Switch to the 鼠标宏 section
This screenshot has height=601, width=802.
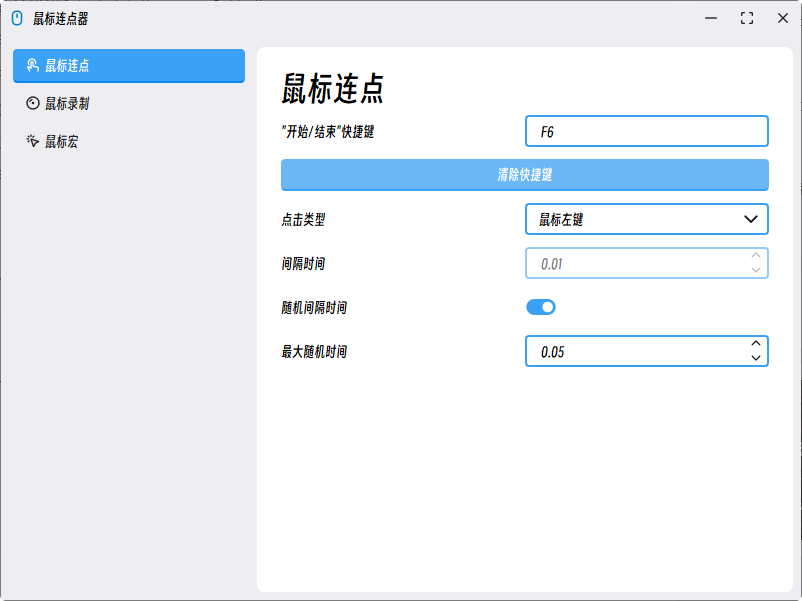(x=128, y=142)
